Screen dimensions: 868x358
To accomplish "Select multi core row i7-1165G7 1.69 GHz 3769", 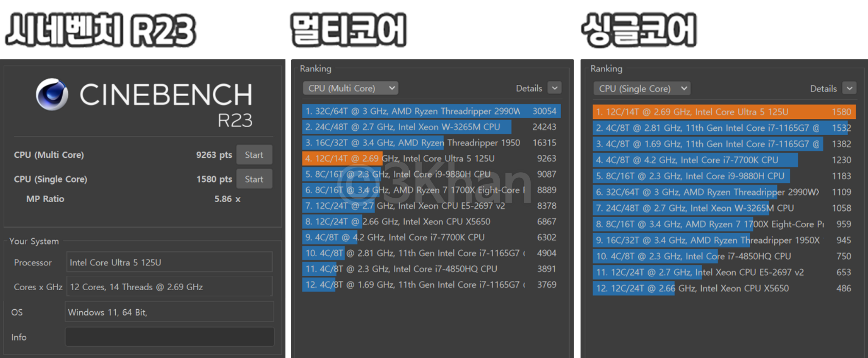I will tap(431, 285).
